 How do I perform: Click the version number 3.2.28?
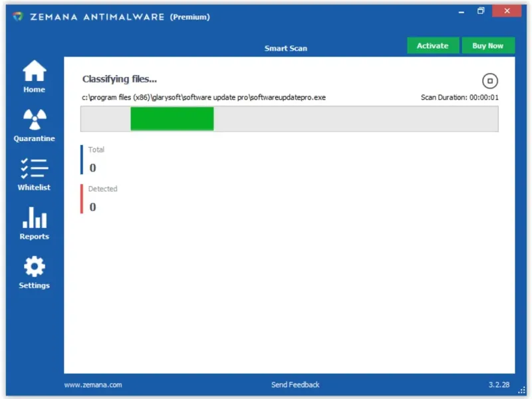pos(499,385)
